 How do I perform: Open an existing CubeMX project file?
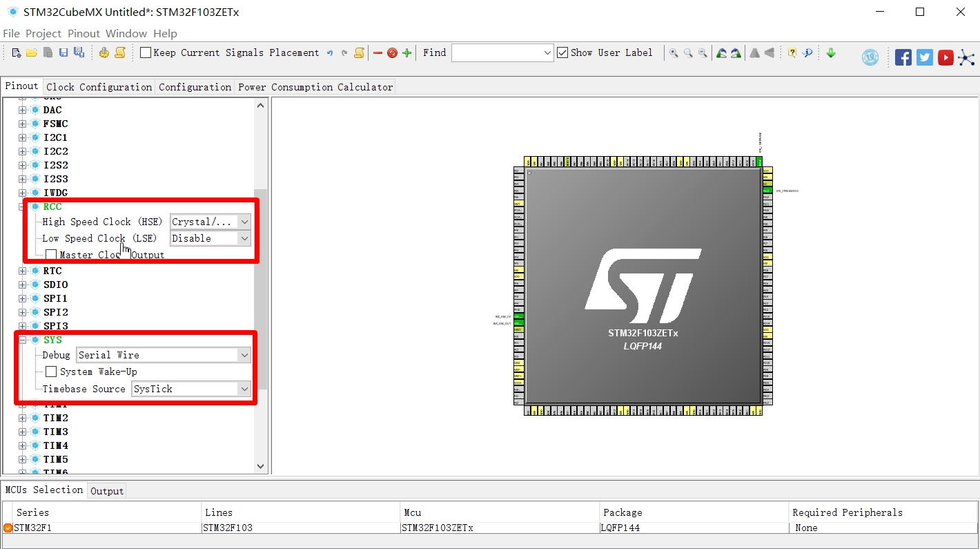pos(32,52)
